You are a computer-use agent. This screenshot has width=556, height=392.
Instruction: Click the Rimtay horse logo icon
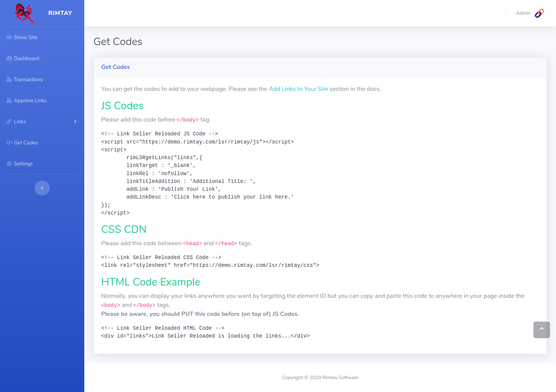(x=24, y=13)
